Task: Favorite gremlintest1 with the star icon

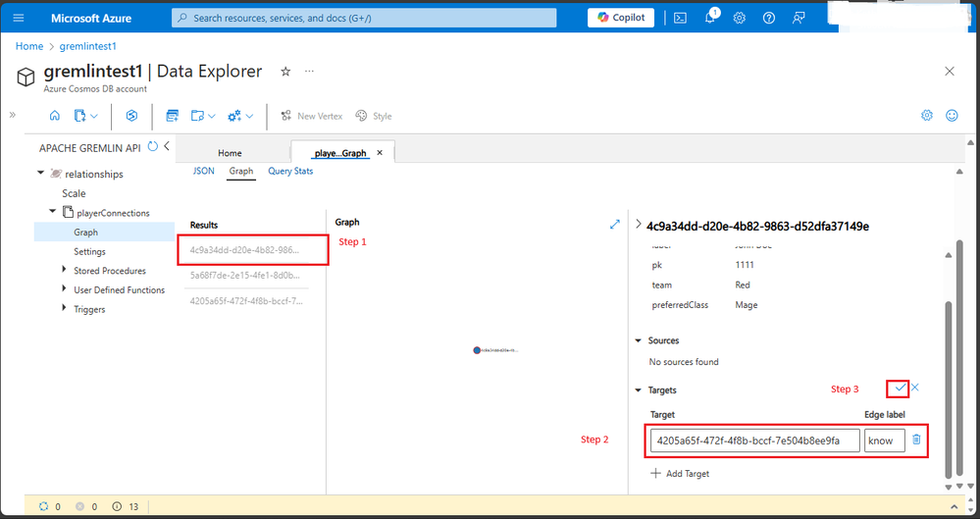Action: (x=285, y=72)
